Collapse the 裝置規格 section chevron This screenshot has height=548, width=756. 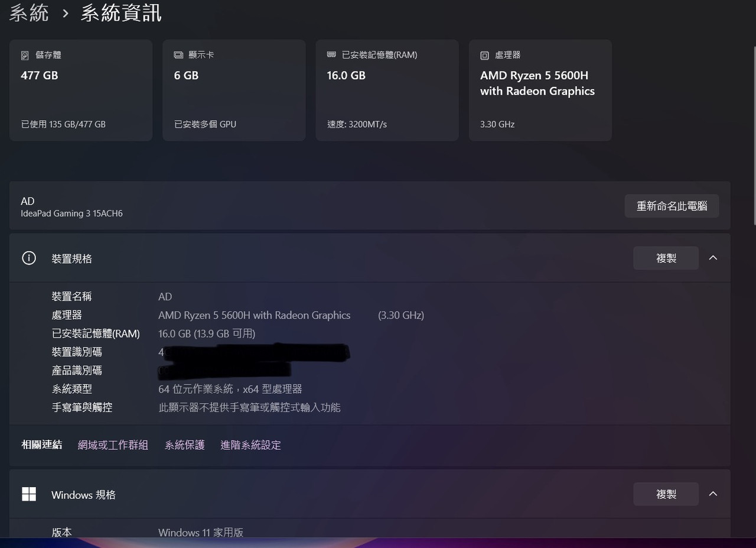(x=713, y=258)
